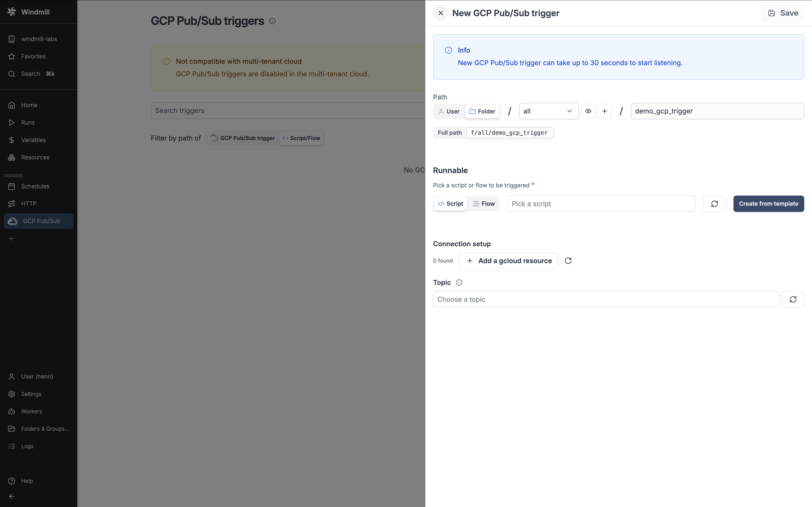Expand the 'all' folder dropdown
812x507 pixels.
pos(548,111)
